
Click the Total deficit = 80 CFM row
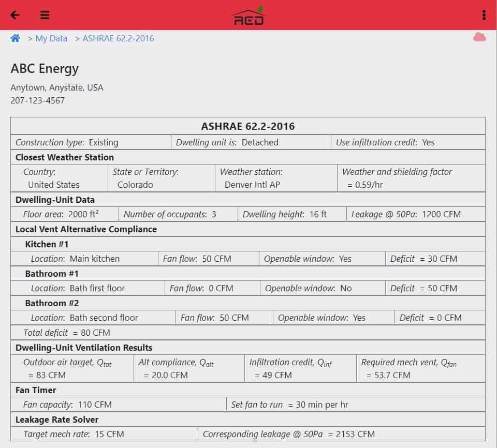pyautogui.click(x=248, y=333)
